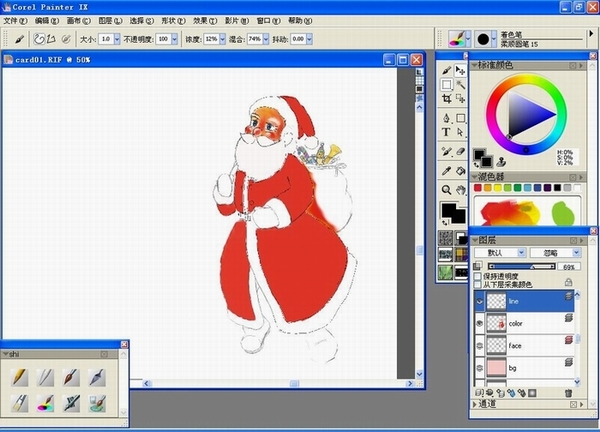This screenshot has width=600, height=432.
Task: Select the Magnifier zoom tool
Action: 446,190
